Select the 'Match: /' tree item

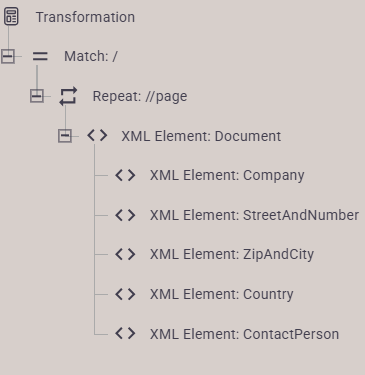[x=91, y=56]
